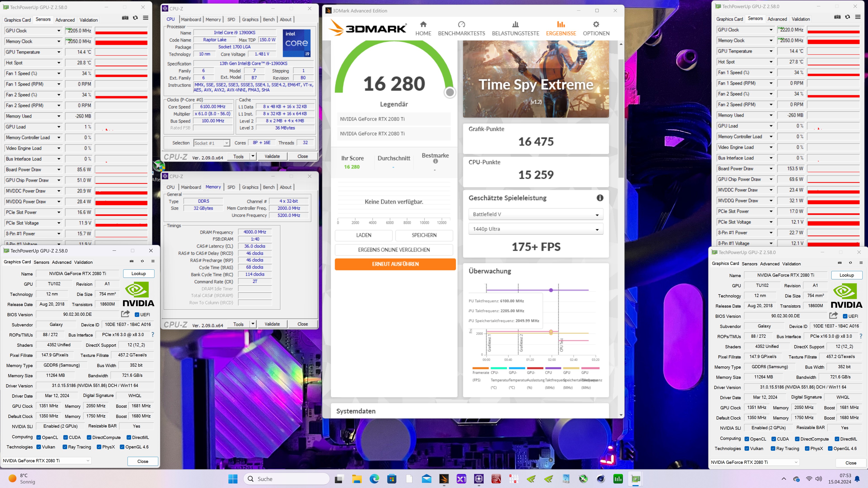Open Validation tab in top-right GPU-Z
Image resolution: width=868 pixels, height=488 pixels.
[x=801, y=19]
